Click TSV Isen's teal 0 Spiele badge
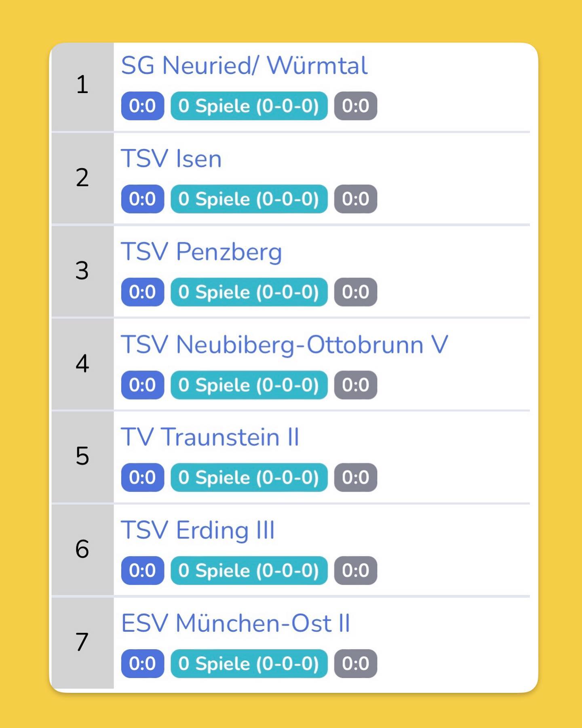582x728 pixels. click(249, 199)
